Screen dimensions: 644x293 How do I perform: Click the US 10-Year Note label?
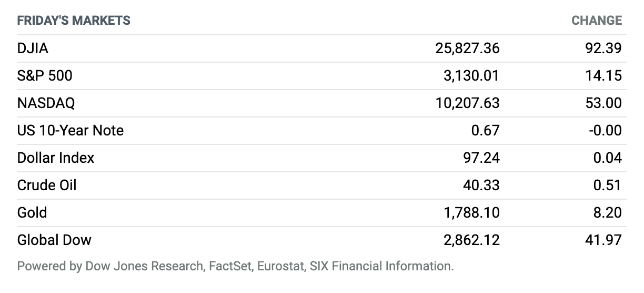(71, 131)
